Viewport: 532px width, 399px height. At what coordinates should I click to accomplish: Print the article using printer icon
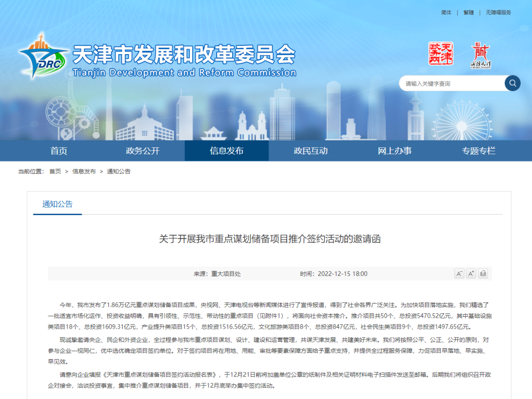(x=483, y=273)
